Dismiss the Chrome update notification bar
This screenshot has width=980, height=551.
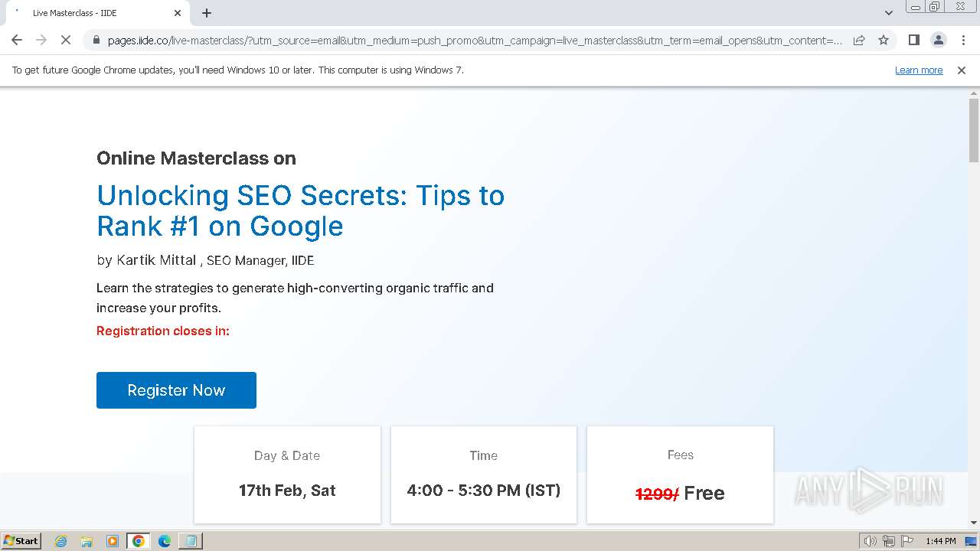tap(962, 70)
